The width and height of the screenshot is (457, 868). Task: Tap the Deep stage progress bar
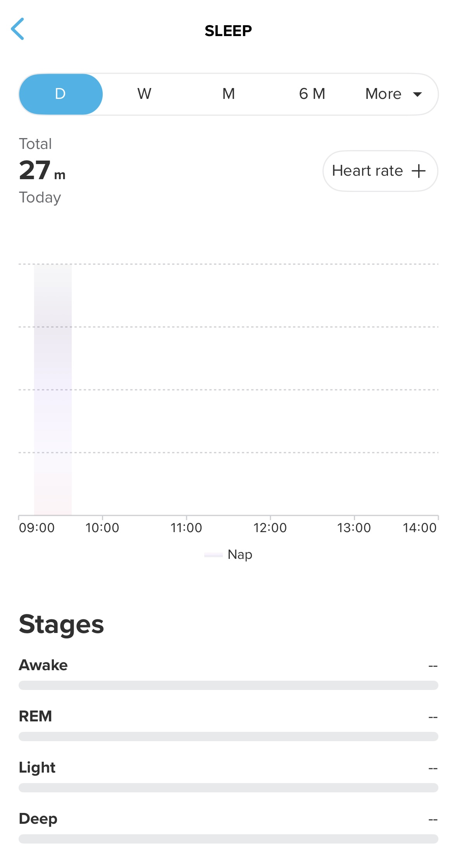pos(228,839)
